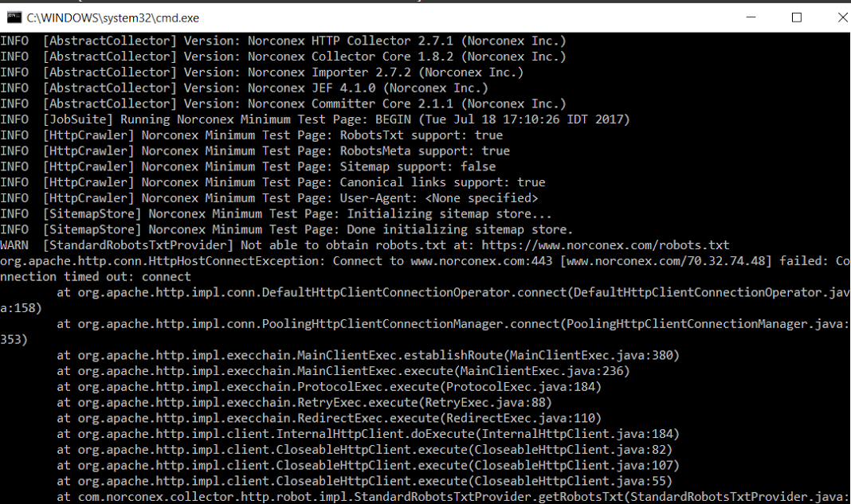Minimize the Command Prompt window
Image resolution: width=851 pixels, height=504 pixels.
pyautogui.click(x=750, y=17)
